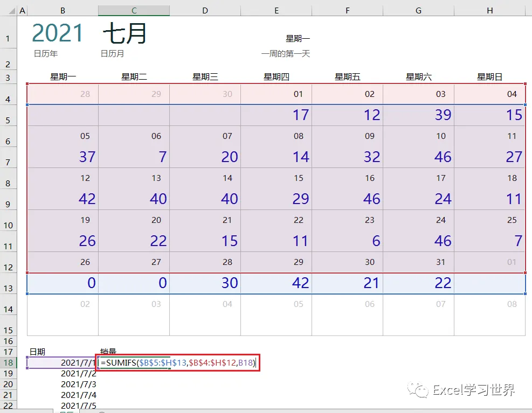Click the 星期二 weekday heading
This screenshot has height=413, width=532.
[x=134, y=77]
